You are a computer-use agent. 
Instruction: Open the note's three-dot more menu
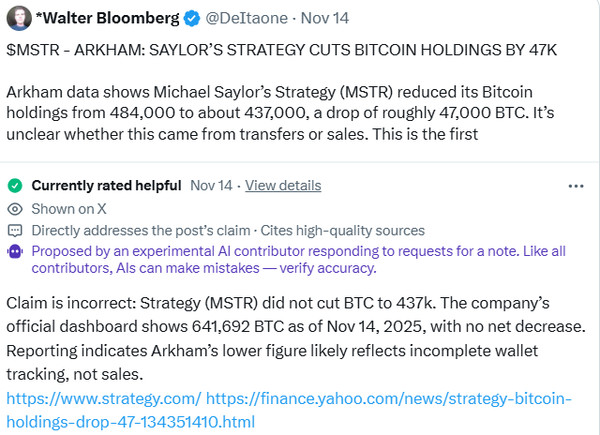coord(576,186)
